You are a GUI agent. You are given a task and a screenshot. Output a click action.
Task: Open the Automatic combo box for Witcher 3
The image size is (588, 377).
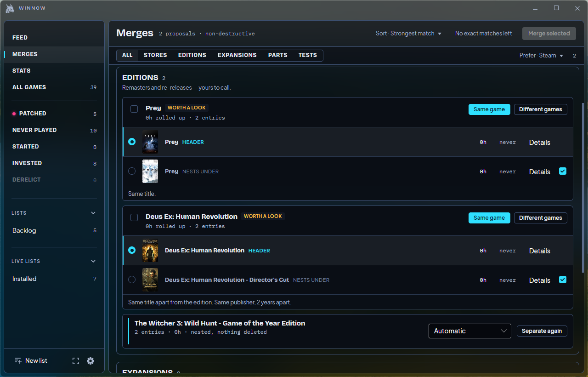click(469, 331)
